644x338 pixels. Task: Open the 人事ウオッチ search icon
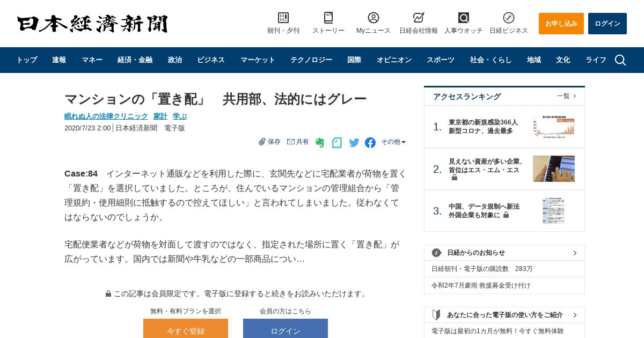tap(464, 18)
